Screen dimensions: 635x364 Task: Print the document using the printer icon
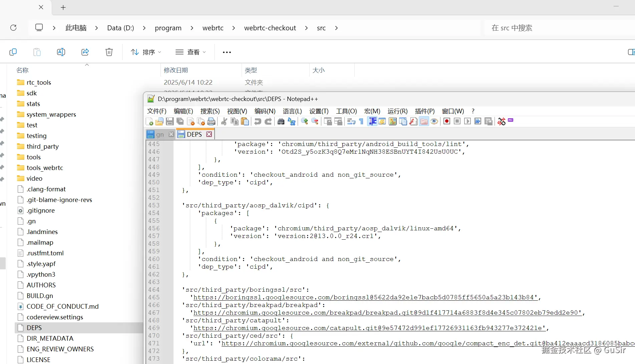click(211, 122)
